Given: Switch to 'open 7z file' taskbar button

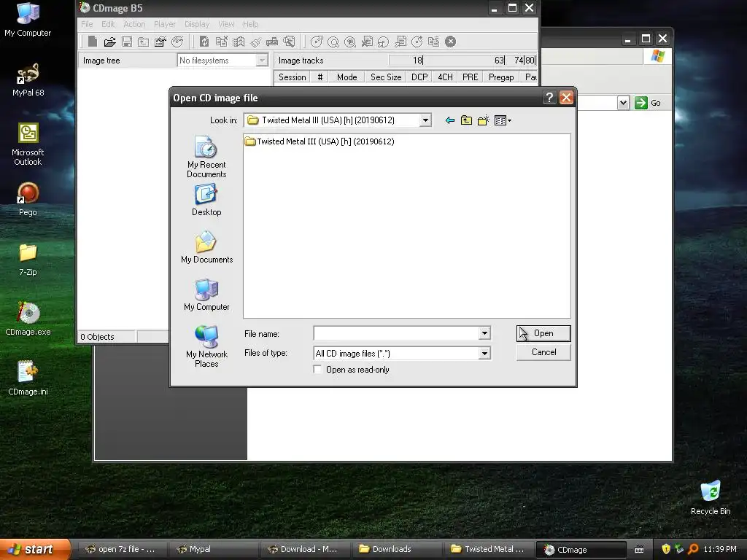Looking at the screenshot, I should click(x=122, y=549).
